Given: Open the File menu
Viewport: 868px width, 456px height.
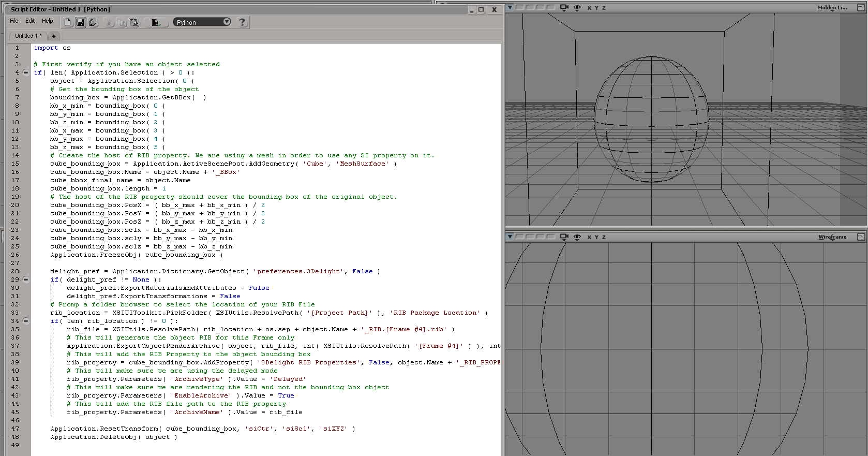Looking at the screenshot, I should coord(14,21).
